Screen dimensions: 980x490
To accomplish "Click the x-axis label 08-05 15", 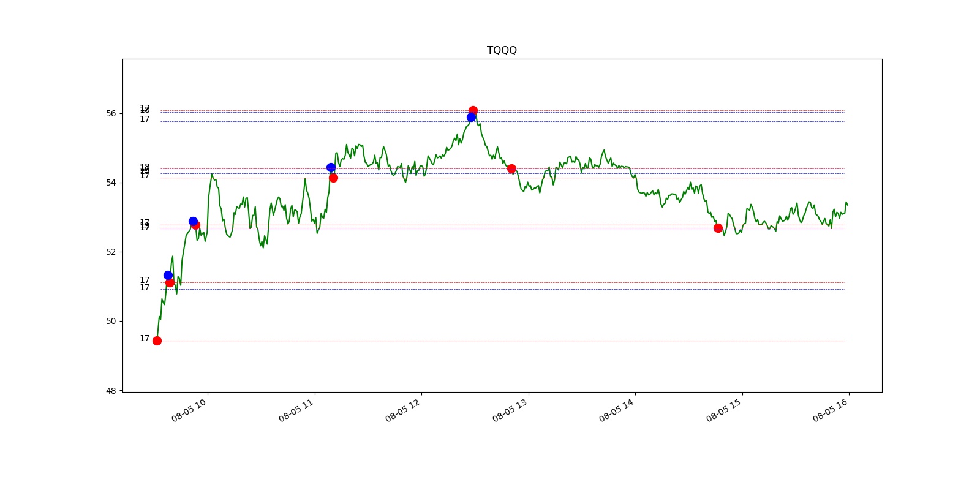I will [x=724, y=410].
